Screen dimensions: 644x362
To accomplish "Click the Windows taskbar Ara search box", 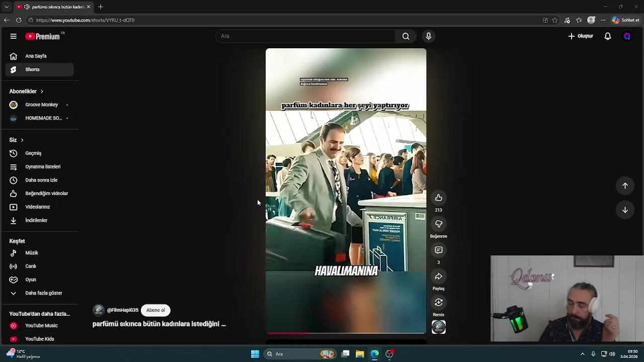I will pyautogui.click(x=301, y=354).
